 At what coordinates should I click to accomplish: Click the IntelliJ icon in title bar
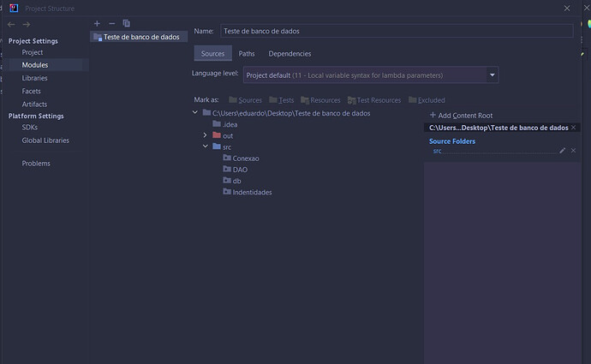14,8
